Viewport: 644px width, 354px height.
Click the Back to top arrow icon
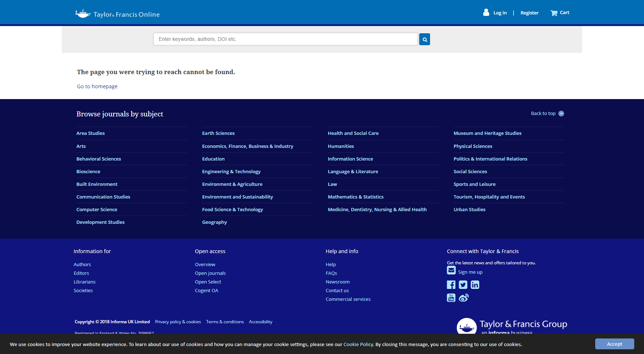tap(561, 114)
